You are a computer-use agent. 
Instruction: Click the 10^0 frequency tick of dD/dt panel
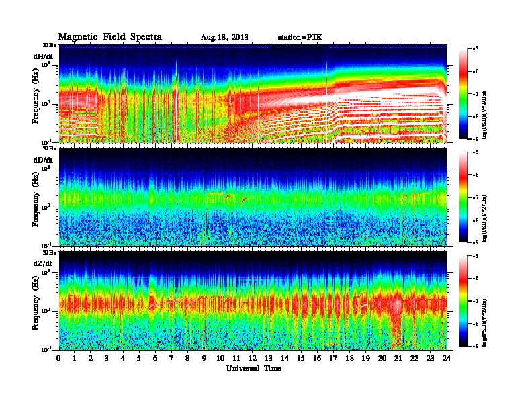(x=46, y=207)
